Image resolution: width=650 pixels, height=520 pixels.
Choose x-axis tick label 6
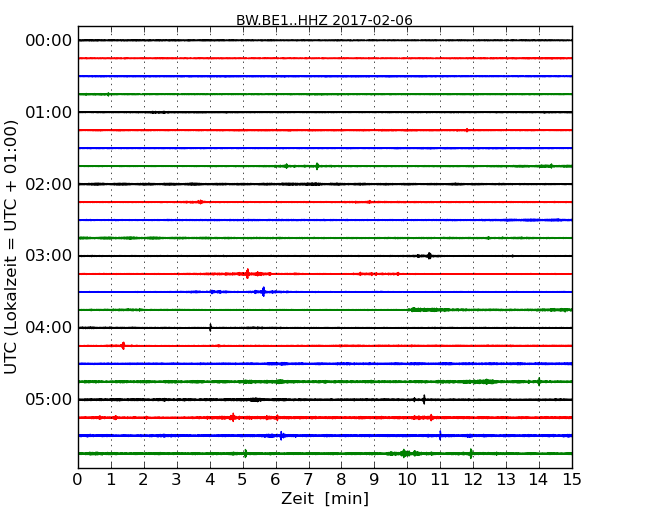coord(275,480)
